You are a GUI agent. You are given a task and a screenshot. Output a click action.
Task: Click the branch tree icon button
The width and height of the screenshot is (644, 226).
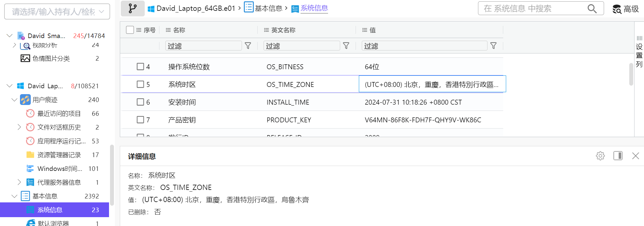pyautogui.click(x=133, y=8)
